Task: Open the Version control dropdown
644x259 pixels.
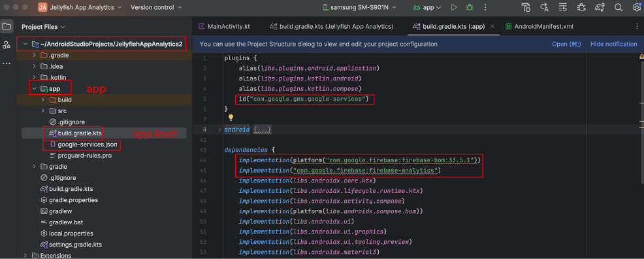Action: coord(157,7)
